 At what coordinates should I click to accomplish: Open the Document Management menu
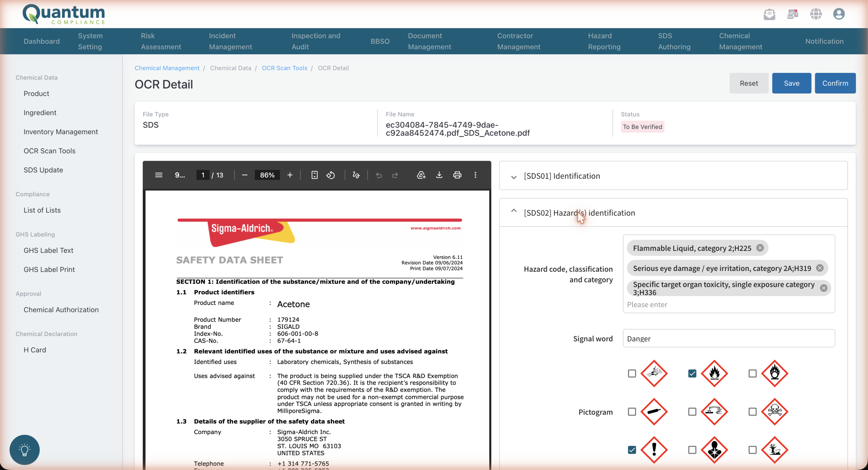(429, 41)
